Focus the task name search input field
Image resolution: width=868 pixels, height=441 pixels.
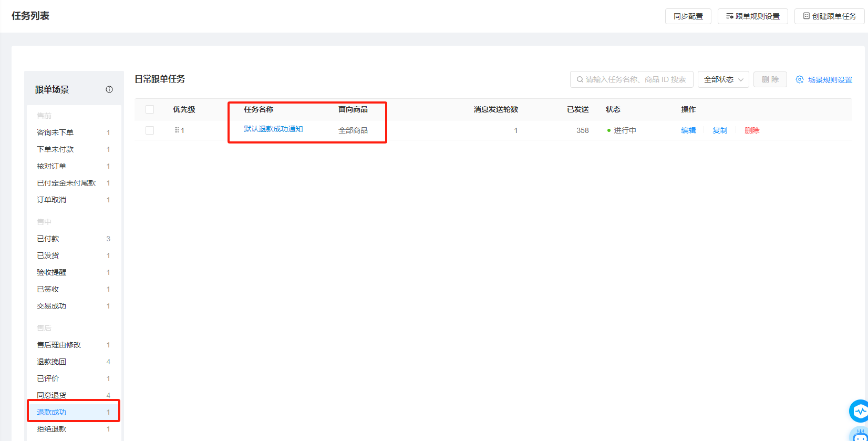(632, 79)
